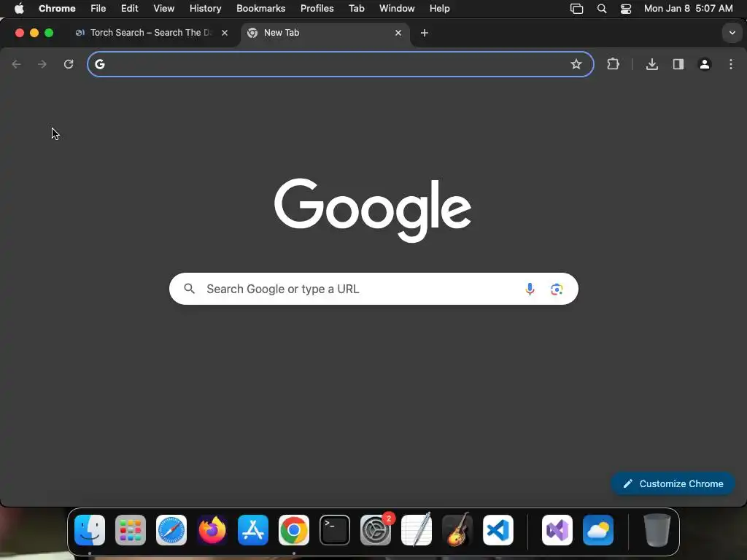Click the Customize Chrome button
The height and width of the screenshot is (560, 747).
[673, 484]
